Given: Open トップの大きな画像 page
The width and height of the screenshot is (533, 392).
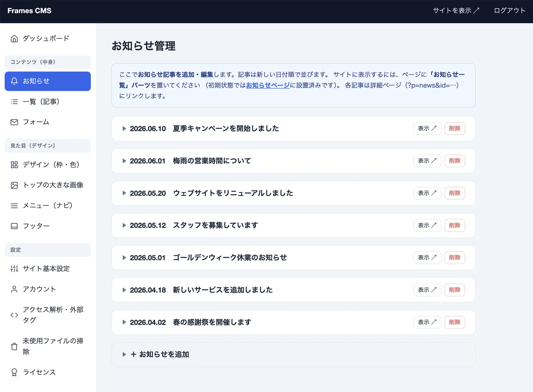Looking at the screenshot, I should pos(48,185).
